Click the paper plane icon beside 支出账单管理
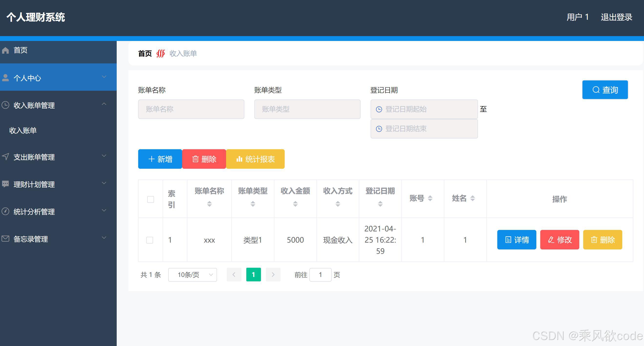Viewport: 644px width, 346px height. coord(6,157)
